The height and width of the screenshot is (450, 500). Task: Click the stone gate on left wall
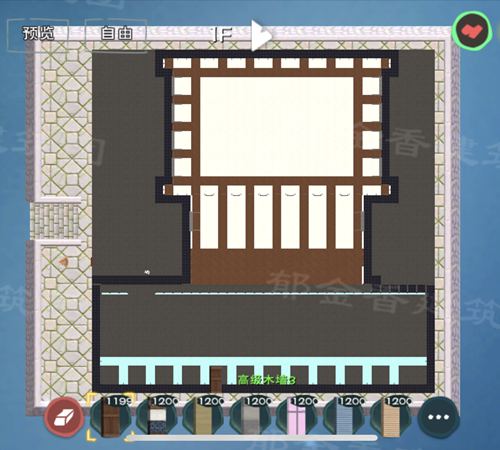pyautogui.click(x=56, y=221)
